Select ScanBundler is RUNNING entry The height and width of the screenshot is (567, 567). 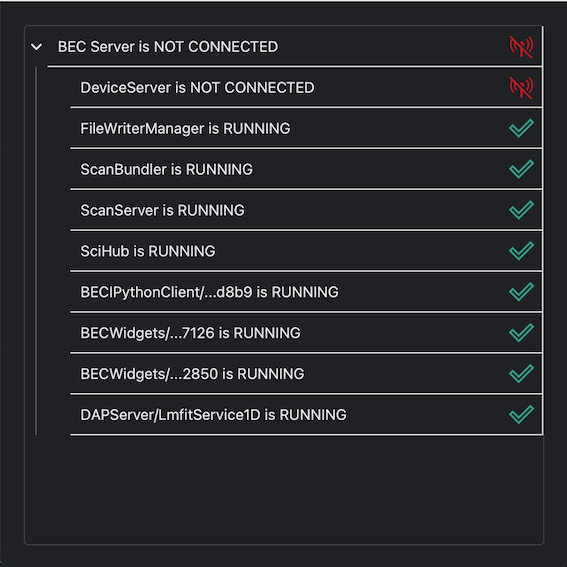[306, 169]
